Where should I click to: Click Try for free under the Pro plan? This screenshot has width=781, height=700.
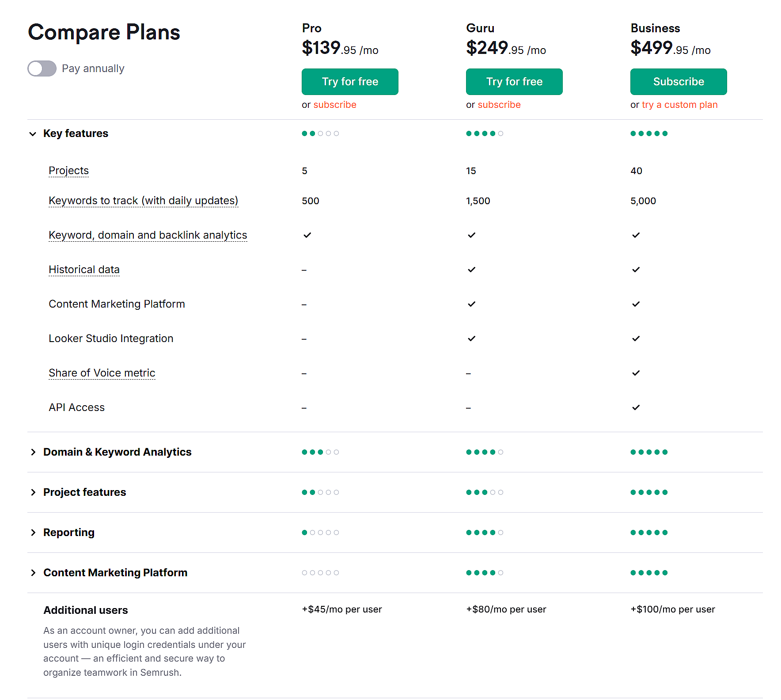349,82
